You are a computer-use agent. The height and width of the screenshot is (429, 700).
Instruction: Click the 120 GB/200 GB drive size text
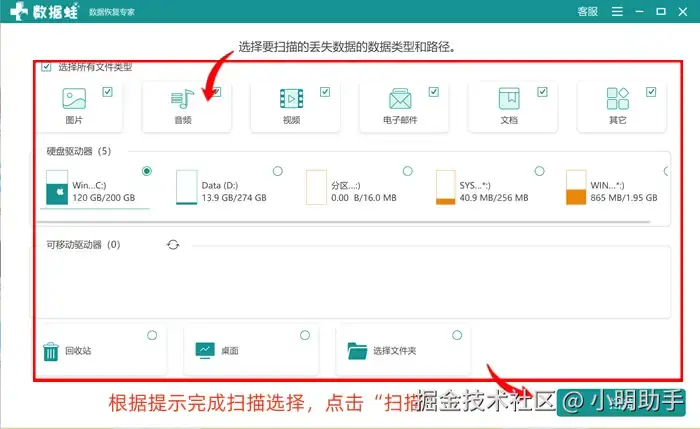[x=104, y=198]
